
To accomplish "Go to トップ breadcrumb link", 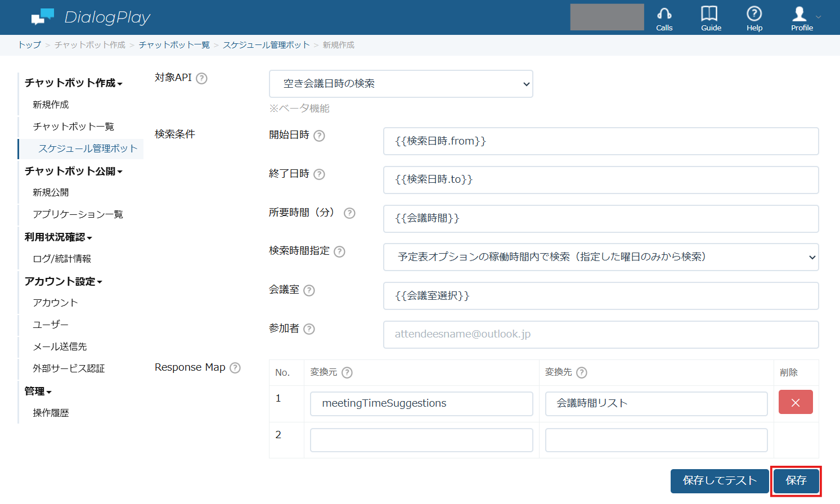I will tap(29, 45).
